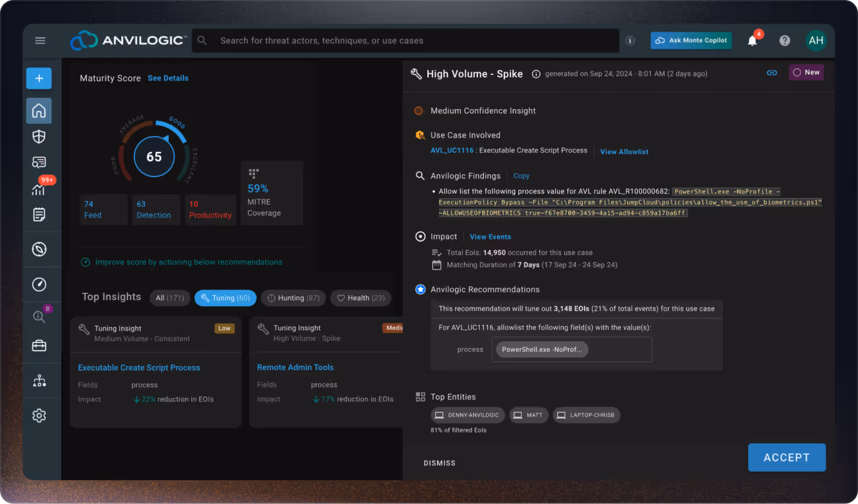Select the Hunting (87) insights filter

293,298
